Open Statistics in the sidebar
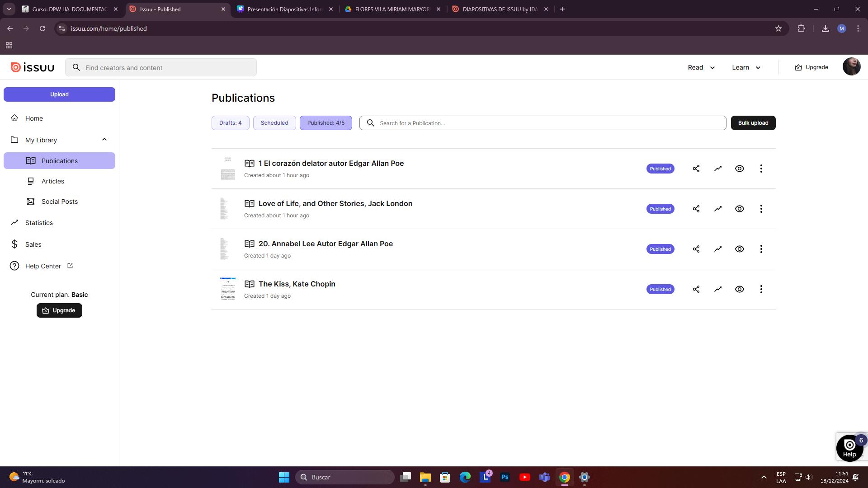 39,223
